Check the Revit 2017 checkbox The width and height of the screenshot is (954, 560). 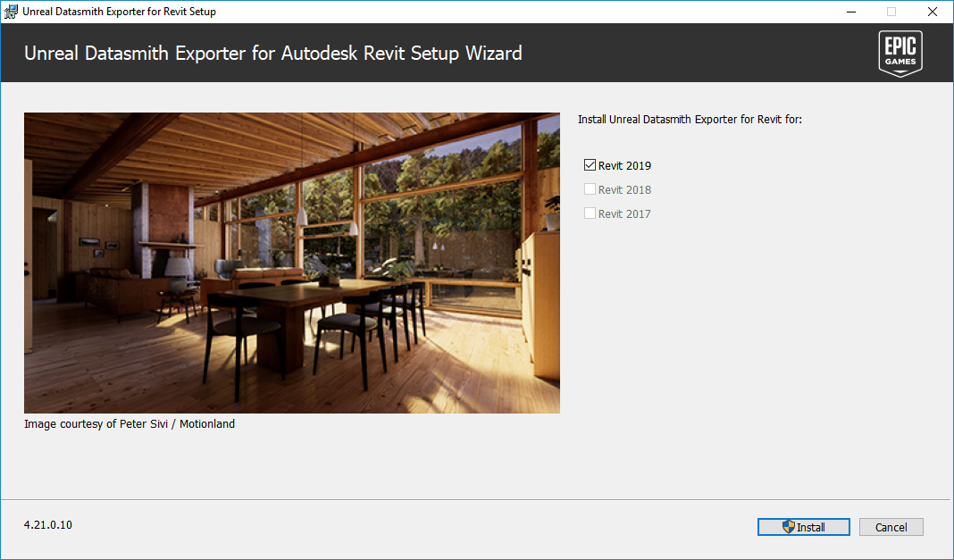click(x=590, y=213)
